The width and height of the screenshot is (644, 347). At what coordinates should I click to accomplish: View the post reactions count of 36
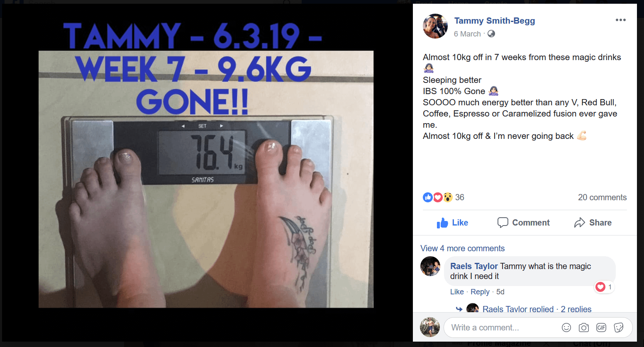click(443, 197)
